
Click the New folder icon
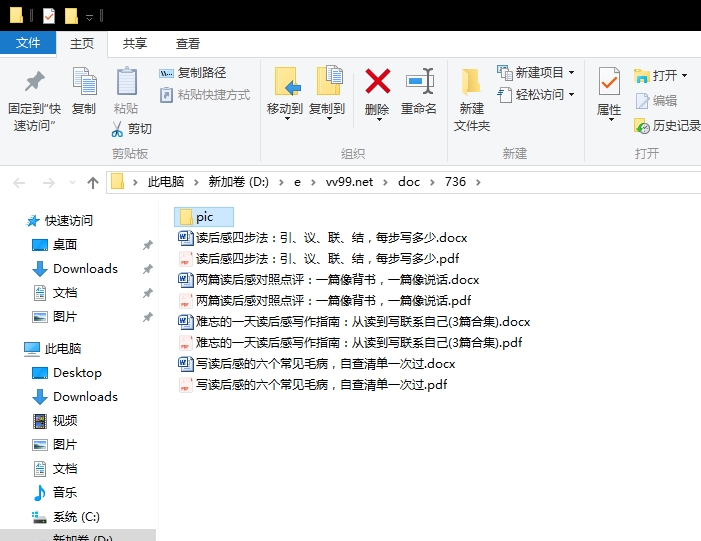pos(471,81)
